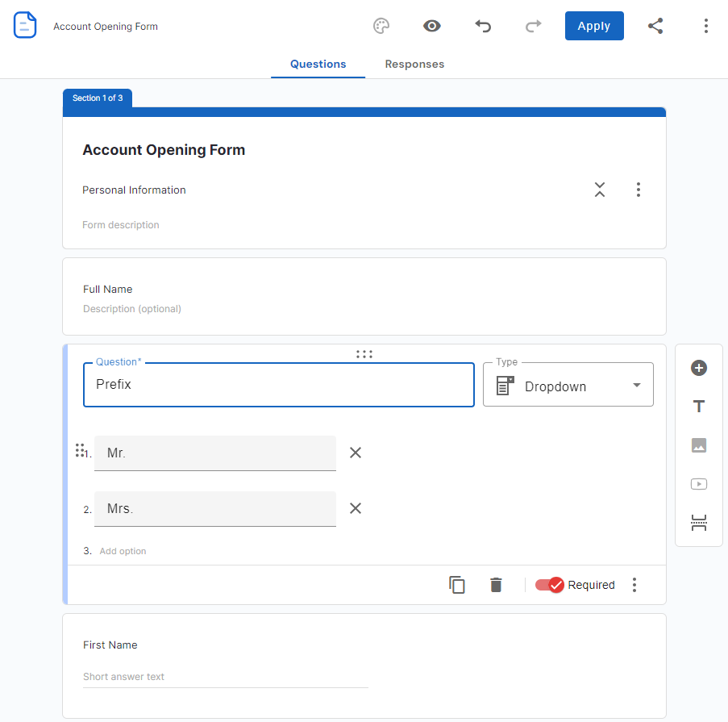Viewport: 728px width, 722px height.
Task: Open the question Type dropdown
Action: (568, 385)
